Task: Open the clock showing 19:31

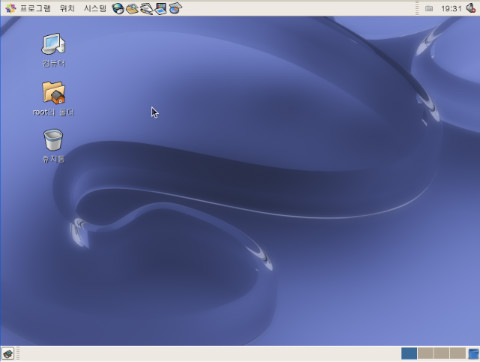Action: pyautogui.click(x=451, y=8)
